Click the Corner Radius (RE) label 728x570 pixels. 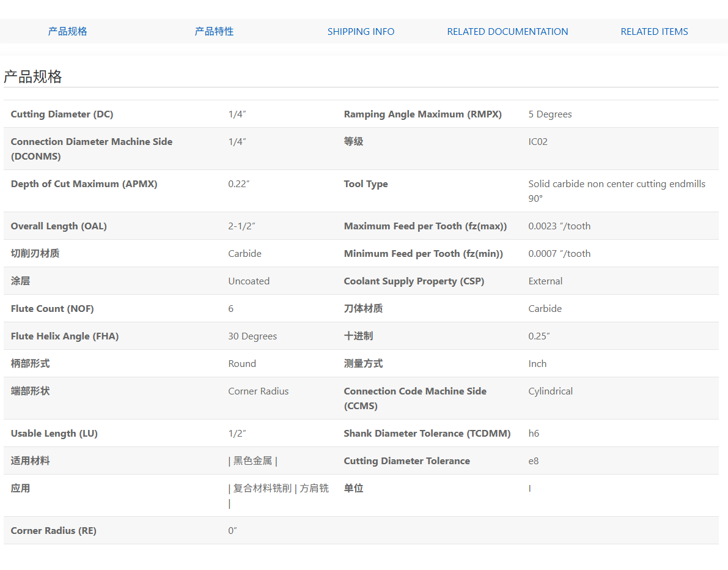pyautogui.click(x=53, y=530)
